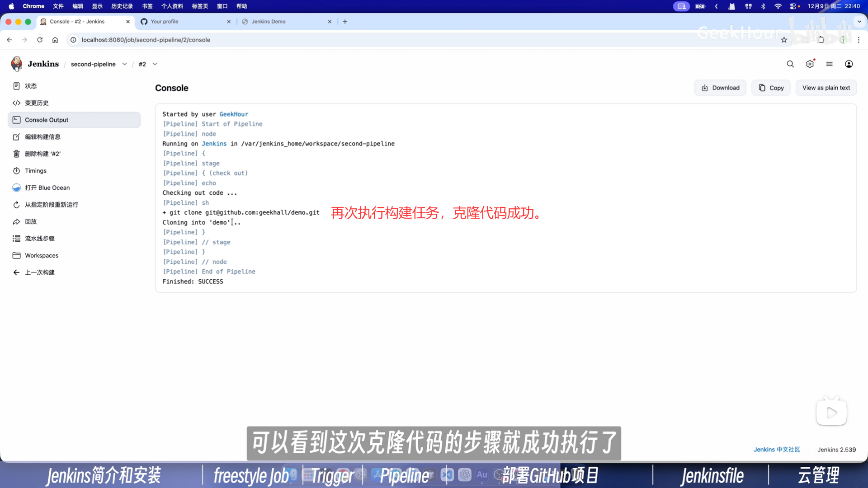
Task: Click the Jenkins logo icon
Action: click(17, 64)
